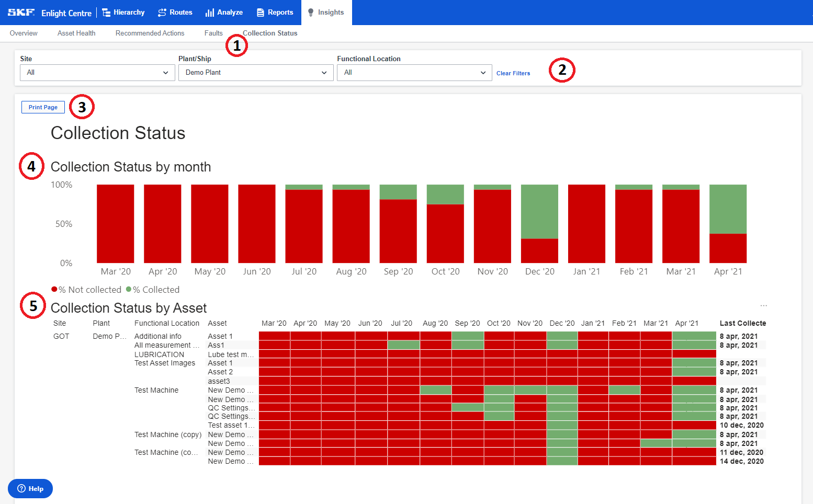The width and height of the screenshot is (813, 504).
Task: Open the Help assistant
Action: point(30,488)
